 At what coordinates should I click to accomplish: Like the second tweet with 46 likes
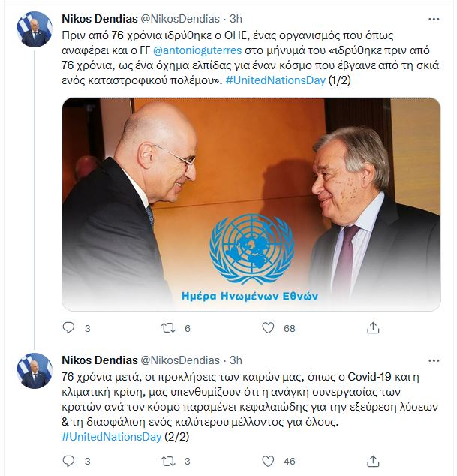[268, 461]
